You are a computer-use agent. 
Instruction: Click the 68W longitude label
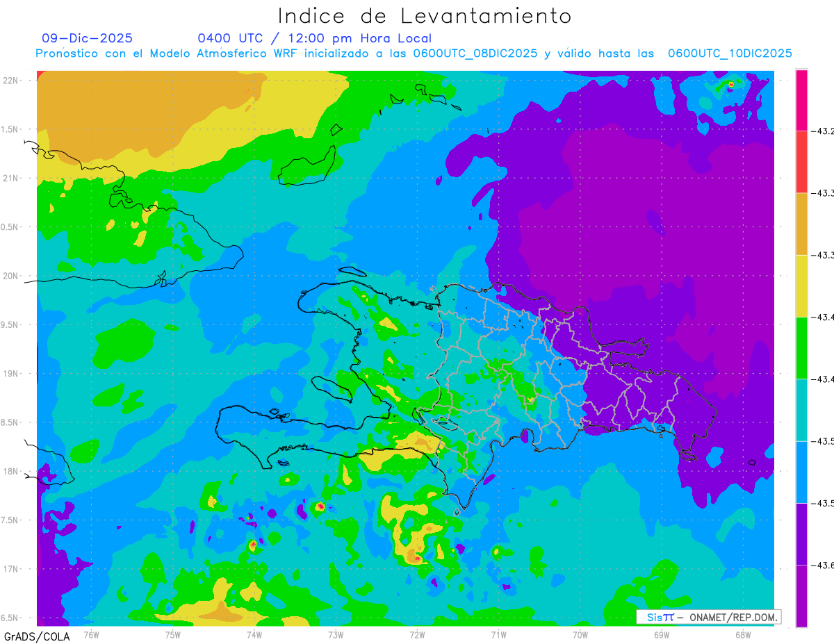point(743,634)
